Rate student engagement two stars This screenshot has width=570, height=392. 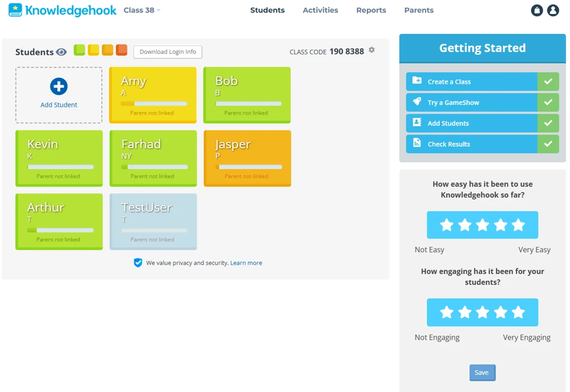point(465,312)
